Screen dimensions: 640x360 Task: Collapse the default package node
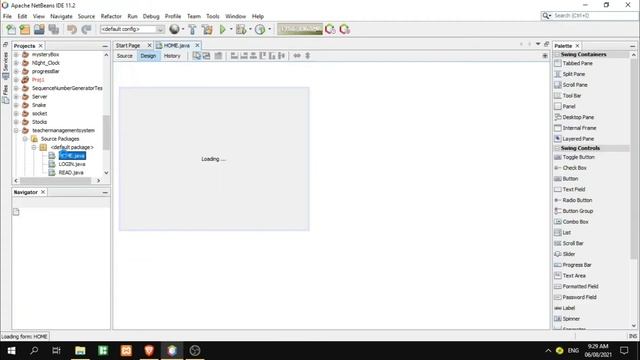click(34, 147)
